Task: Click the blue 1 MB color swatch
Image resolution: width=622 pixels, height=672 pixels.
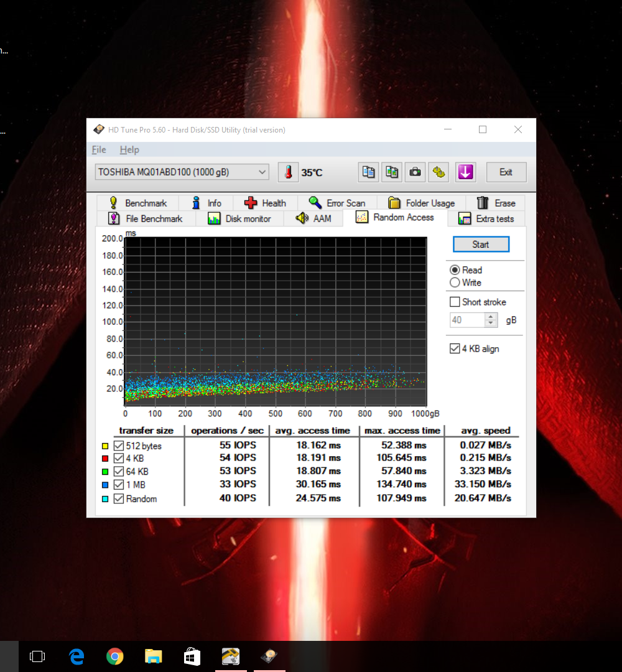Action: click(105, 485)
